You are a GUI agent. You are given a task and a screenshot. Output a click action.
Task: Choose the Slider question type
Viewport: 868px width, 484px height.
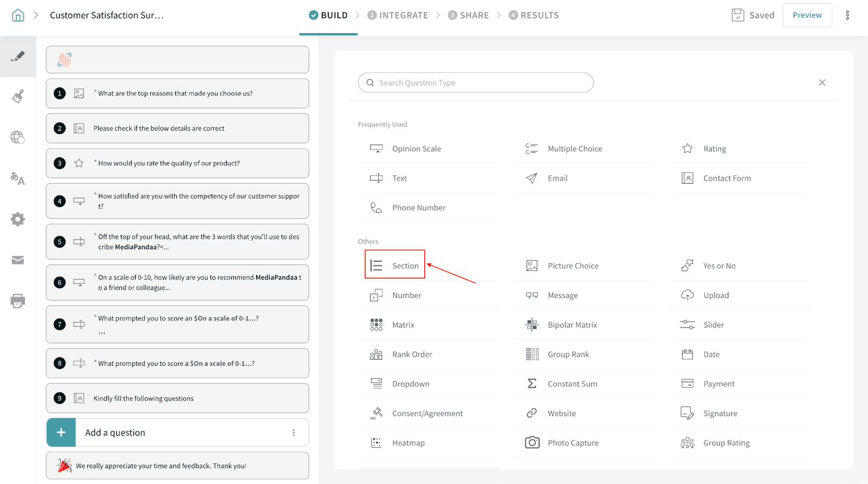point(713,325)
